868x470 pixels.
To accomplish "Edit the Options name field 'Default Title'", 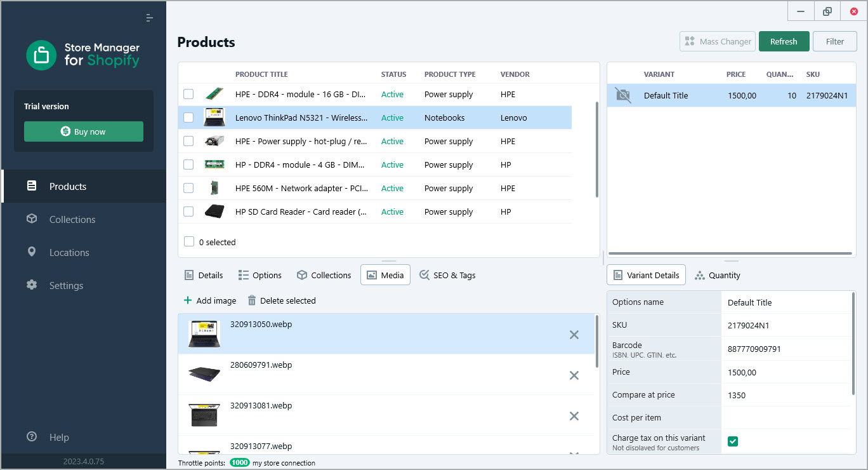I will coord(786,302).
